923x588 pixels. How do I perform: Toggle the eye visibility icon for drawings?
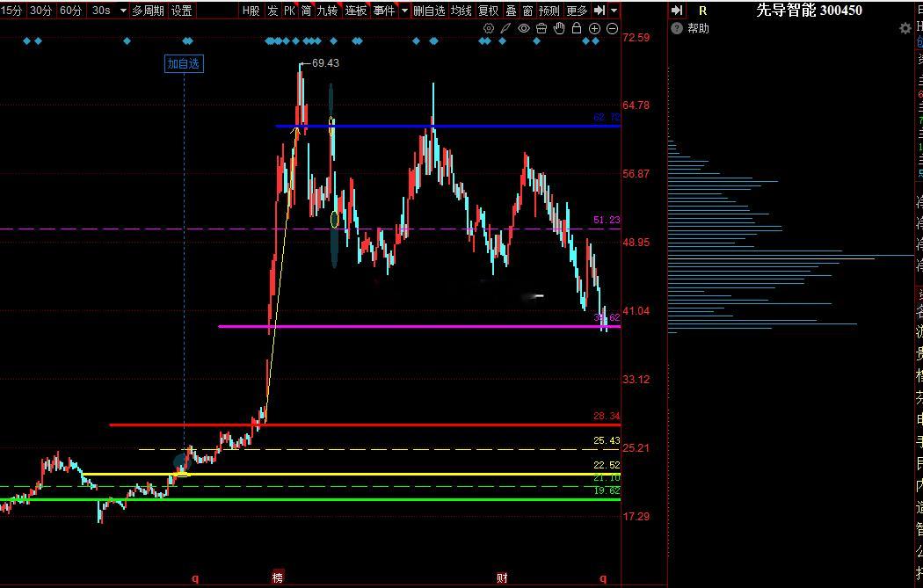523,28
